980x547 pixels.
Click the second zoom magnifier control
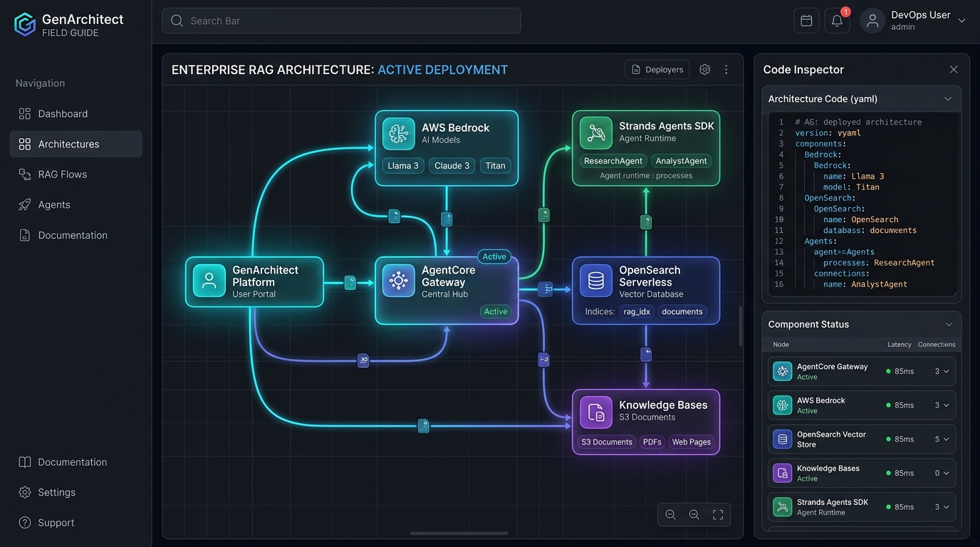[x=694, y=514]
